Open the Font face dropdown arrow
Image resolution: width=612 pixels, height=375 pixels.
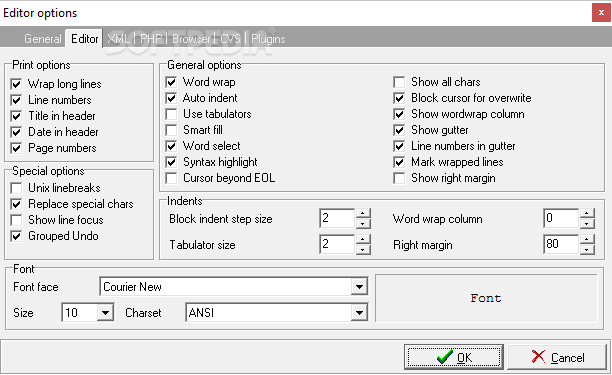coord(359,287)
